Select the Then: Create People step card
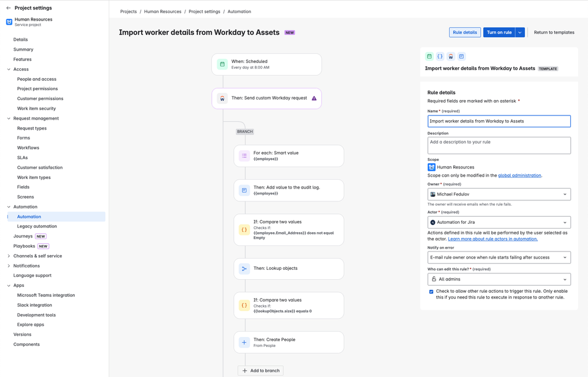 tap(289, 342)
